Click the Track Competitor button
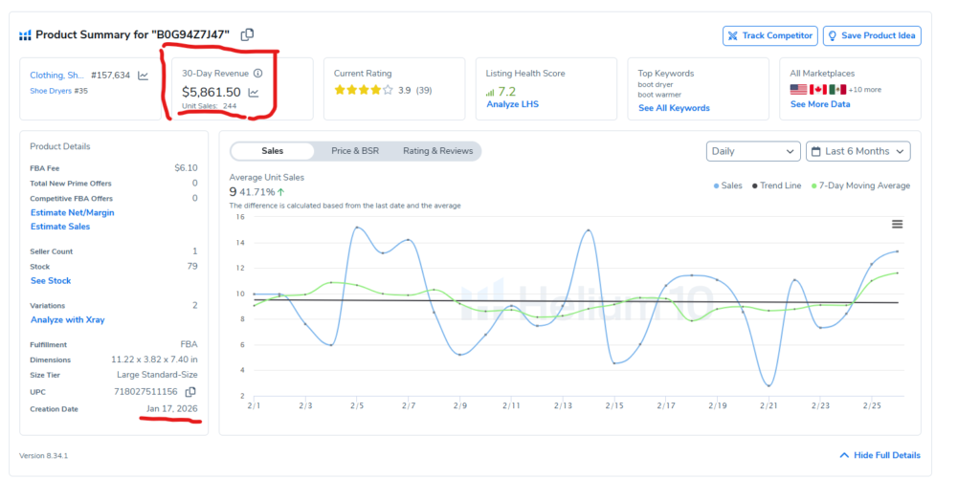Image resolution: width=980 pixels, height=479 pixels. click(768, 35)
